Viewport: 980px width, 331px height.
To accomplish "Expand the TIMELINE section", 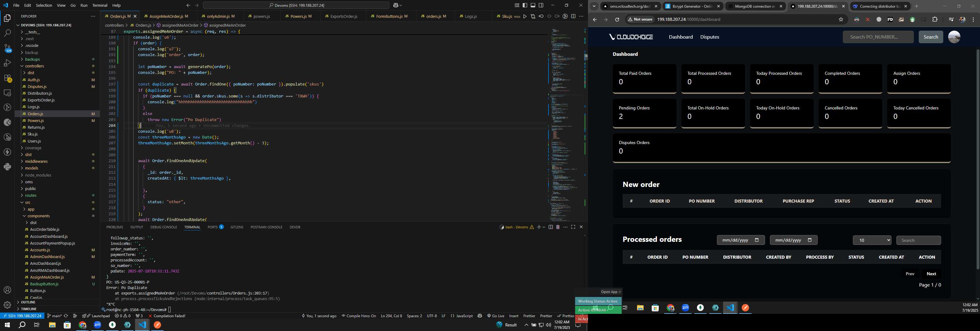I will coord(28,309).
